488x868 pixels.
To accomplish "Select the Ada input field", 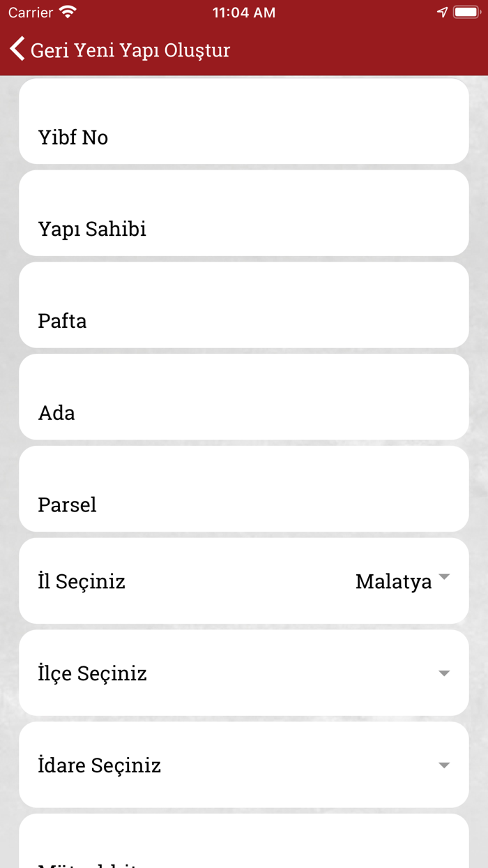I will click(x=244, y=397).
